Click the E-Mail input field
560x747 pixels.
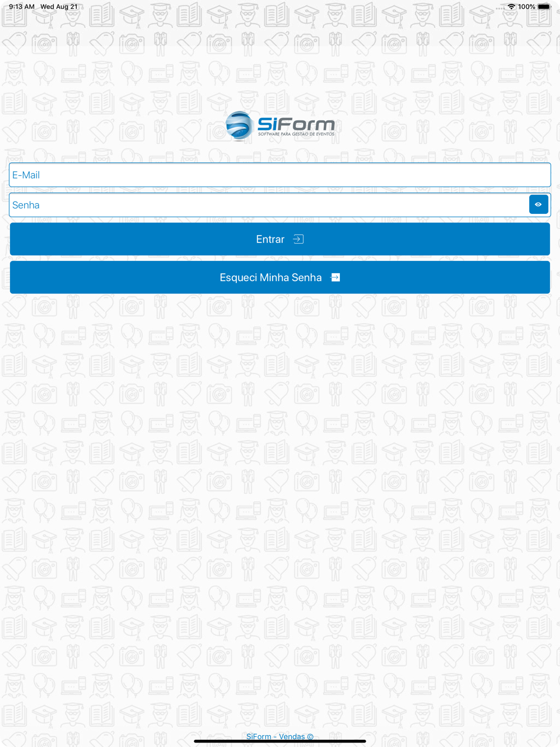(x=280, y=175)
